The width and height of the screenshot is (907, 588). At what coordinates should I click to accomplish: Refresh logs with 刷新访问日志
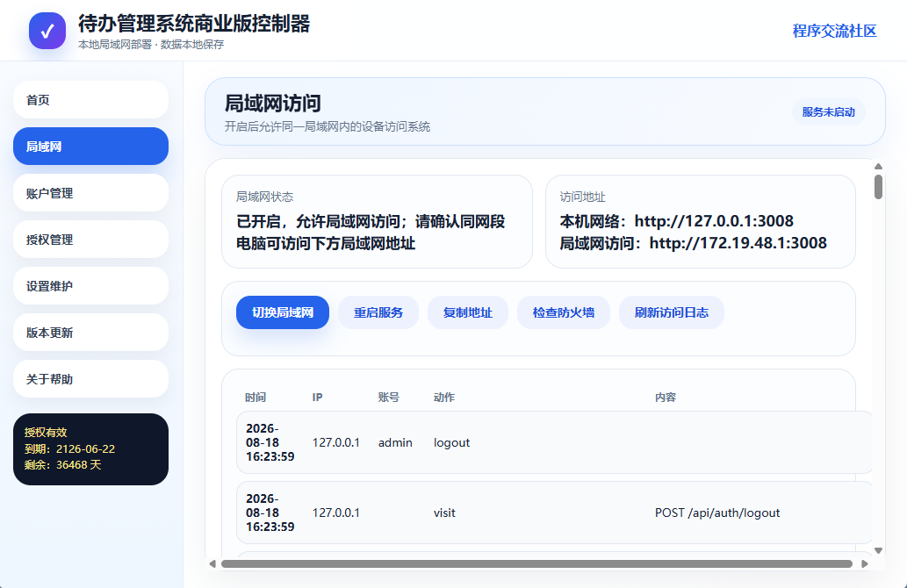(x=671, y=312)
